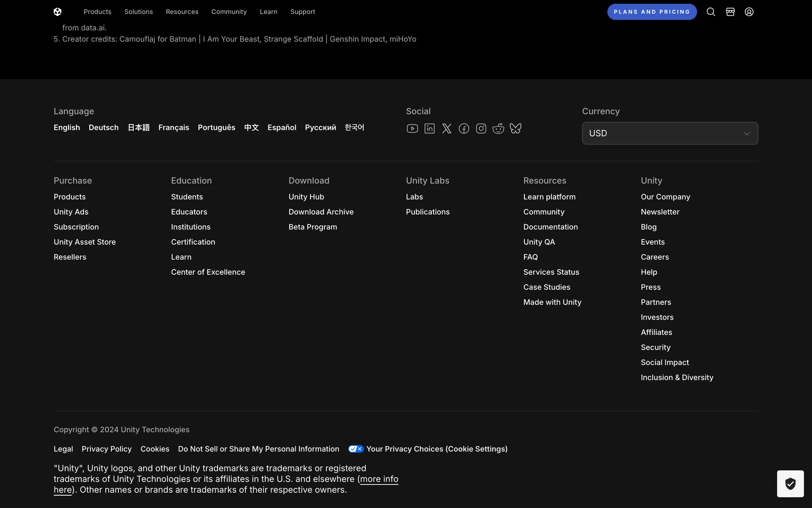Image resolution: width=812 pixels, height=508 pixels.
Task: Open Unity's X (Twitter) icon
Action: (x=447, y=128)
